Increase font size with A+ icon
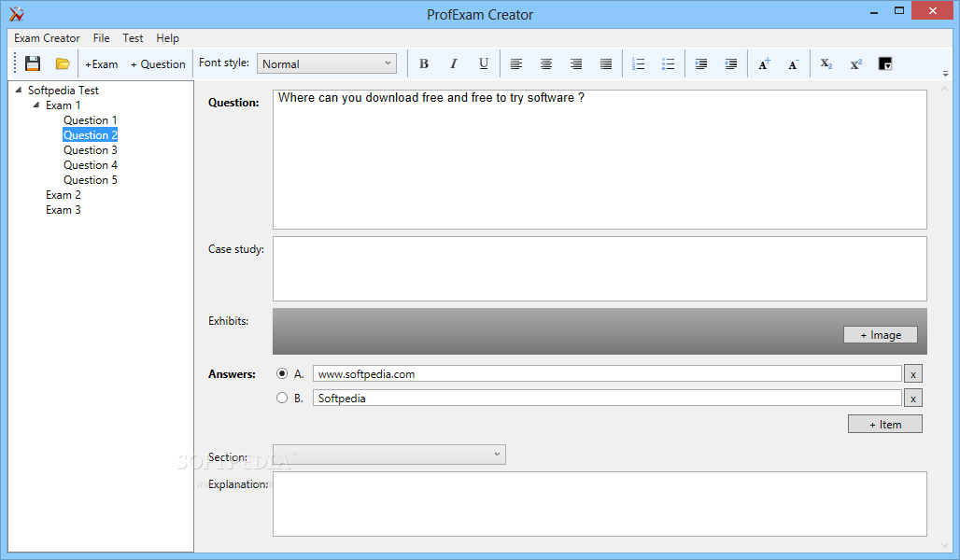 pos(764,63)
